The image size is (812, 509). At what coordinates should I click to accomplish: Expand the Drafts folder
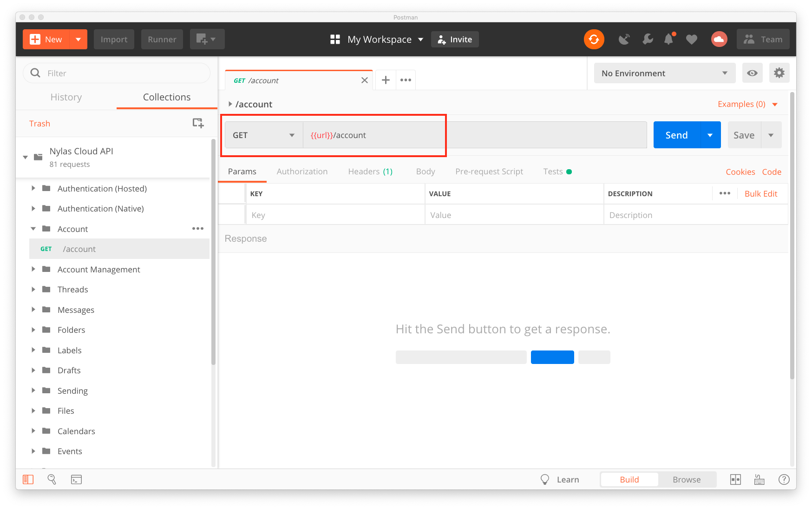coord(33,370)
